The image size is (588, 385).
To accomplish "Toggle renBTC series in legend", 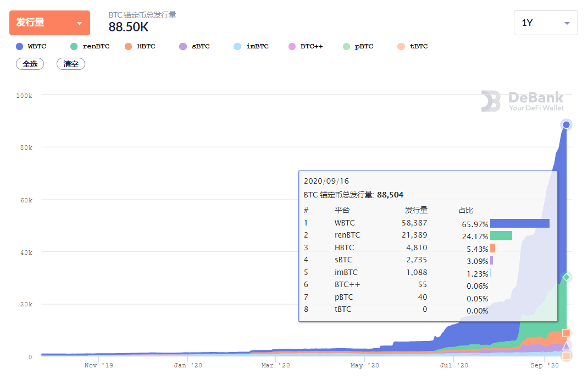I will coord(90,46).
